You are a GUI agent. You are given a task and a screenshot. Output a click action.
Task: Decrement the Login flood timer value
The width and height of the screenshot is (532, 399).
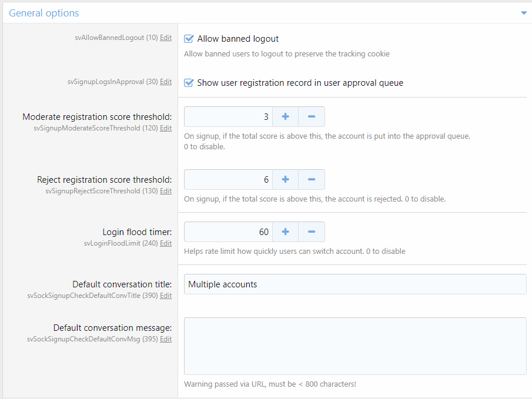point(312,232)
